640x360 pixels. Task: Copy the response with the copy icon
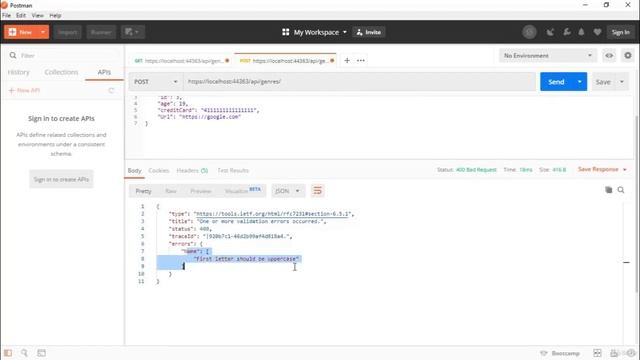(x=609, y=190)
